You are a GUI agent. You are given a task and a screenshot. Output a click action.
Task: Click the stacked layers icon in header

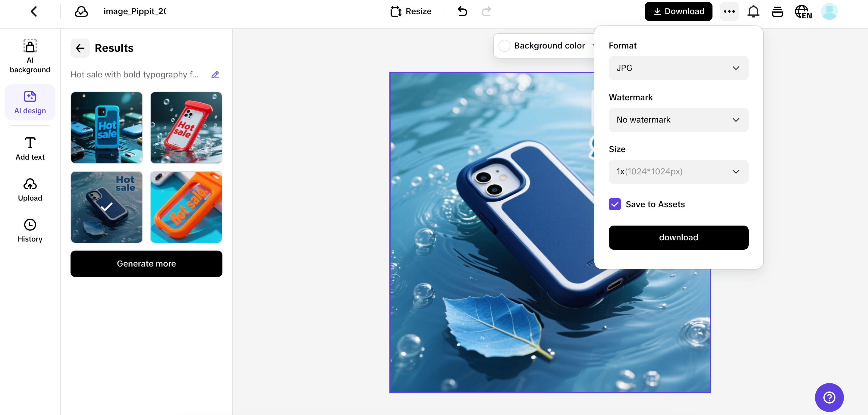(777, 11)
